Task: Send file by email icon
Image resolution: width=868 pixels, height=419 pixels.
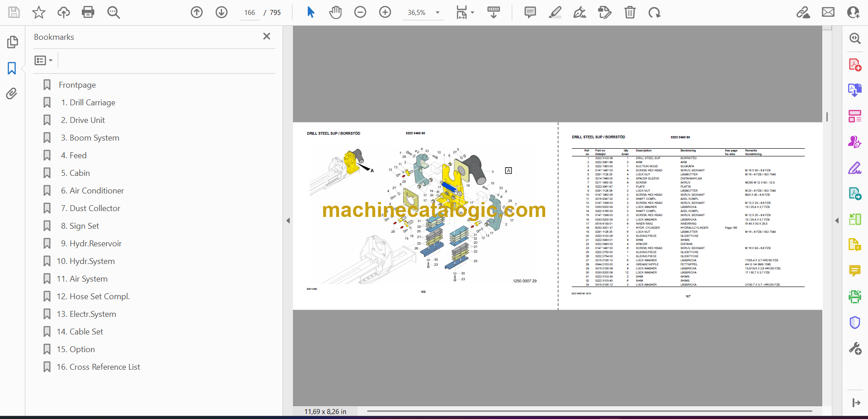Action: [x=828, y=12]
